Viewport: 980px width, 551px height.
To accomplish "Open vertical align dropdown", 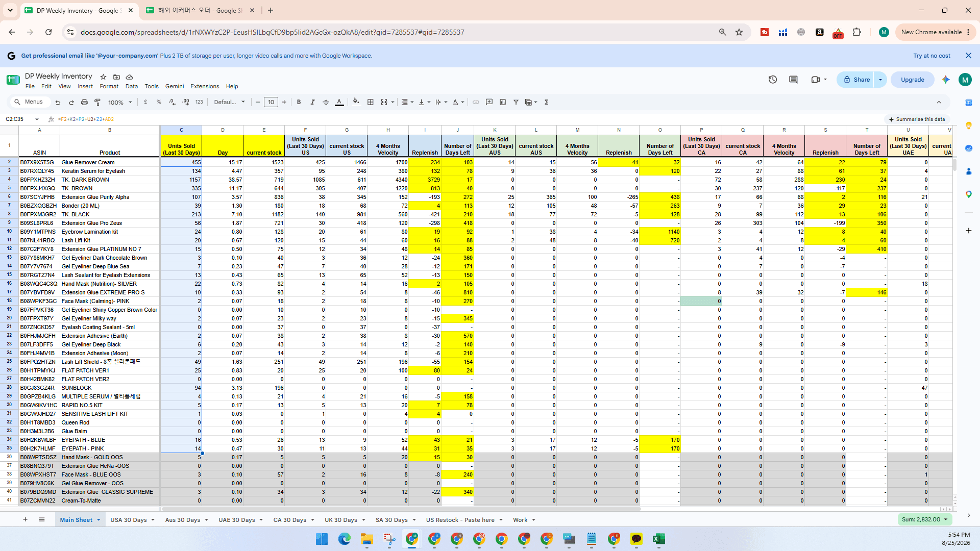I will [x=424, y=102].
